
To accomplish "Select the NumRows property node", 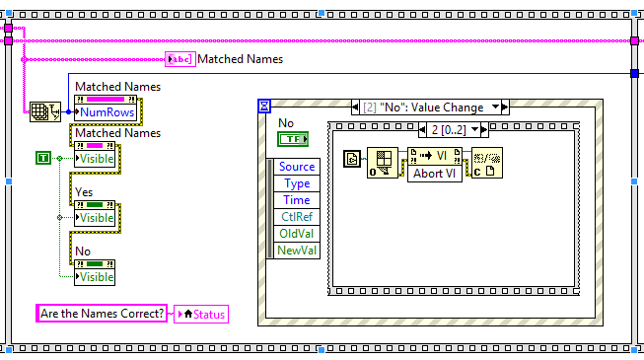I will pyautogui.click(x=106, y=108).
